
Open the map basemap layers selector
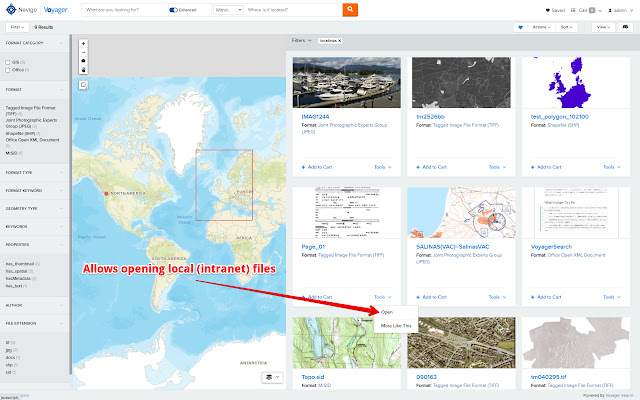[x=272, y=377]
